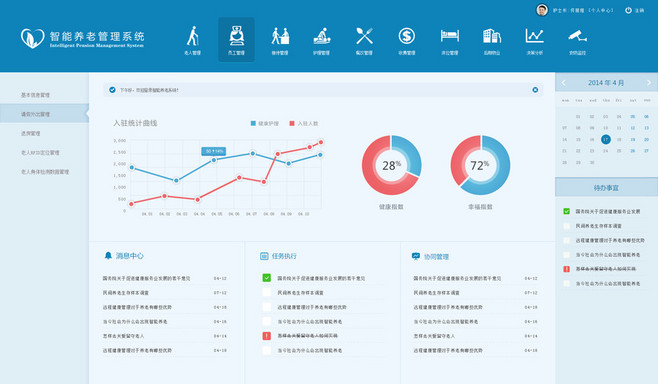Toggle the green checkbox in the 待办事宜 list
The width and height of the screenshot is (658, 384).
pos(567,211)
